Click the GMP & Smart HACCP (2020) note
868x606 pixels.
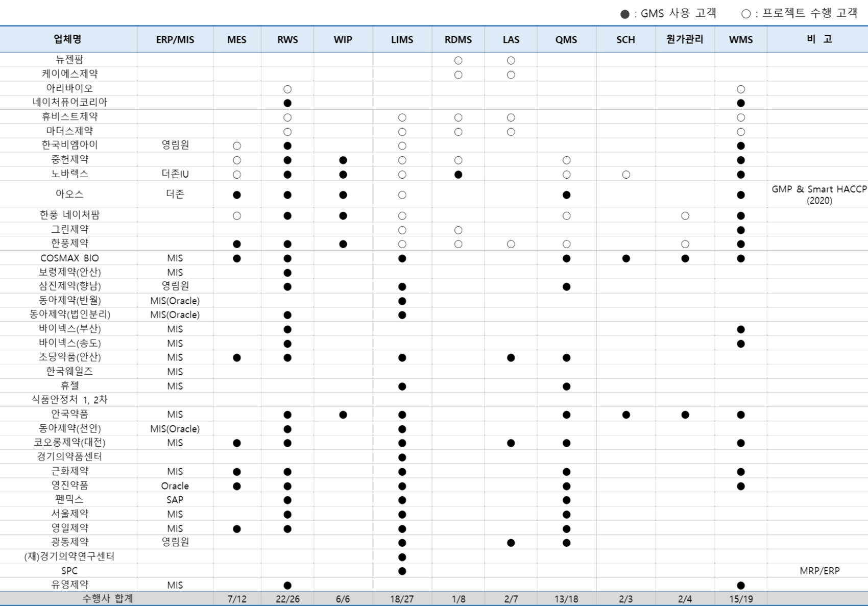[819, 195]
